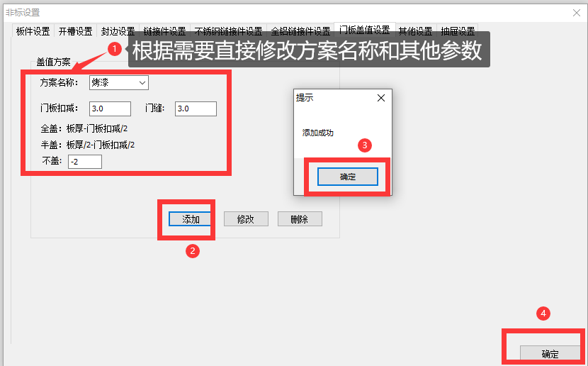The width and height of the screenshot is (588, 366).
Task: Select the 门板盖值设置 tab
Action: (365, 29)
